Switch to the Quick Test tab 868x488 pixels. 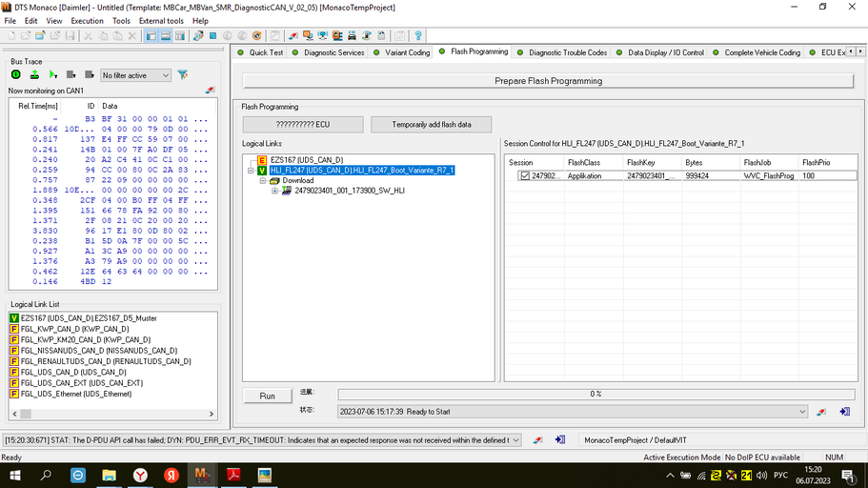point(260,52)
